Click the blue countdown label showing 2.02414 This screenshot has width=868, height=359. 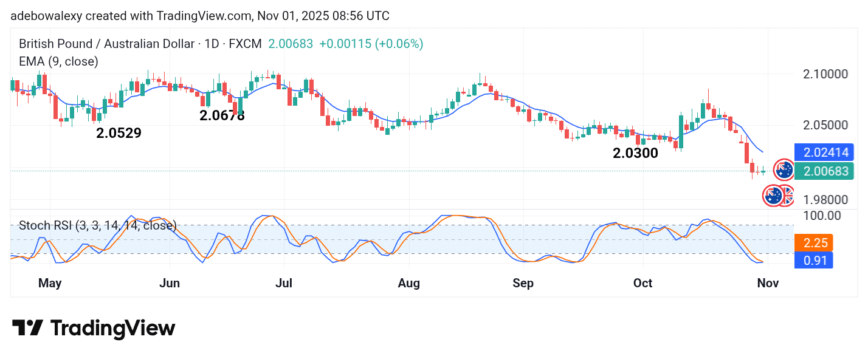[x=824, y=152]
